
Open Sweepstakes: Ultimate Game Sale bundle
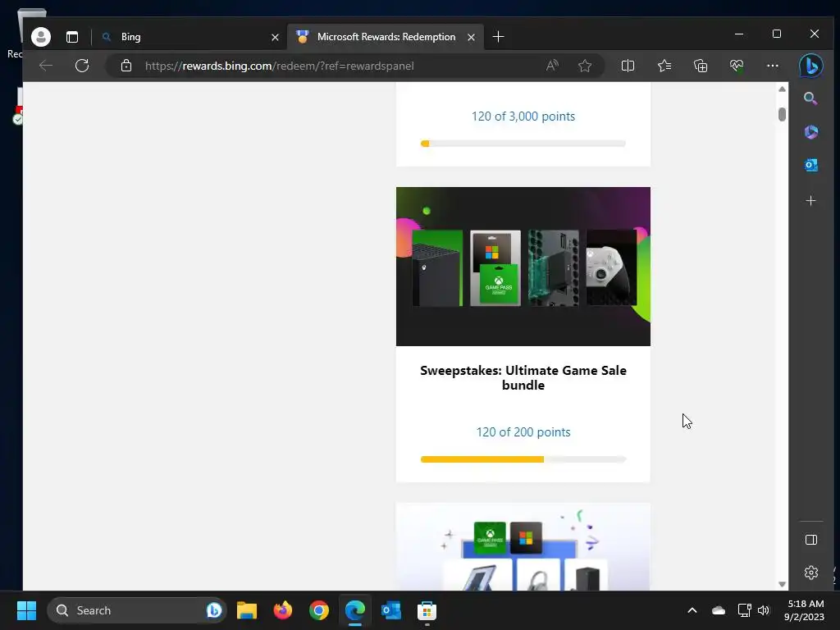tap(523, 377)
